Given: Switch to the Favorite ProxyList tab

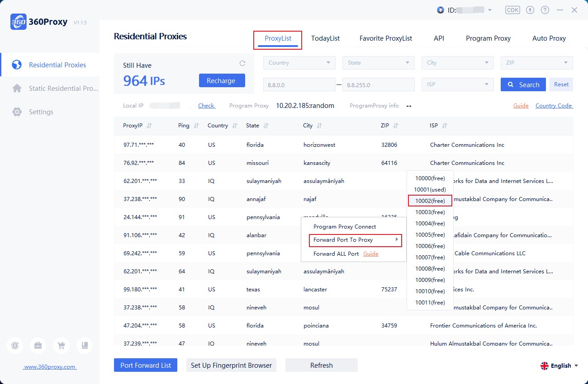Looking at the screenshot, I should pos(386,38).
